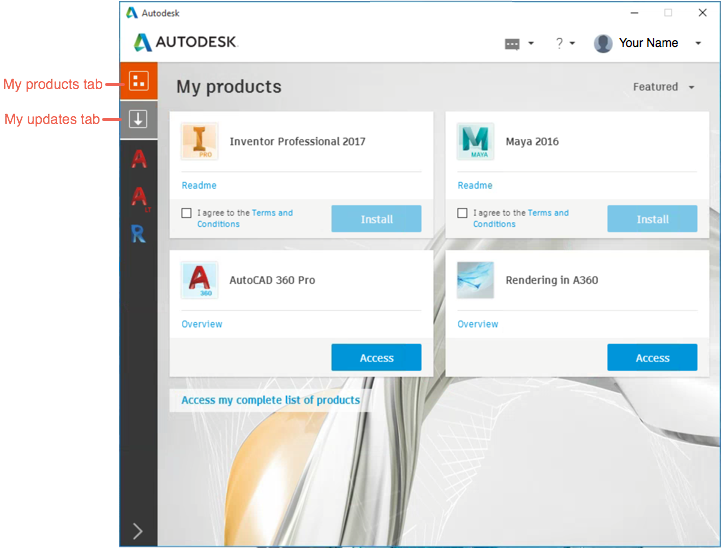Expand the help dropdown arrow
Screen dimensions: 721x548
572,43
